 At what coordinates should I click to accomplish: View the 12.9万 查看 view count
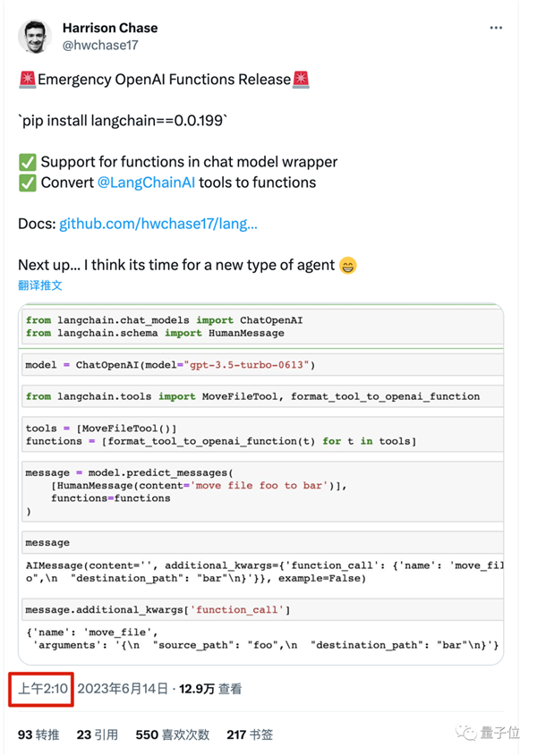pos(210,689)
